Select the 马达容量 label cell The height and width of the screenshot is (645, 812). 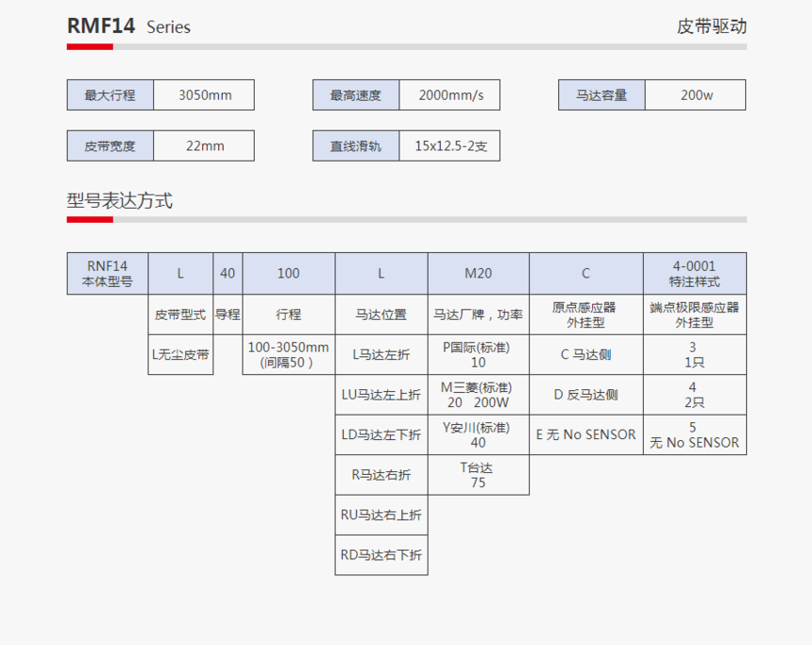601,95
